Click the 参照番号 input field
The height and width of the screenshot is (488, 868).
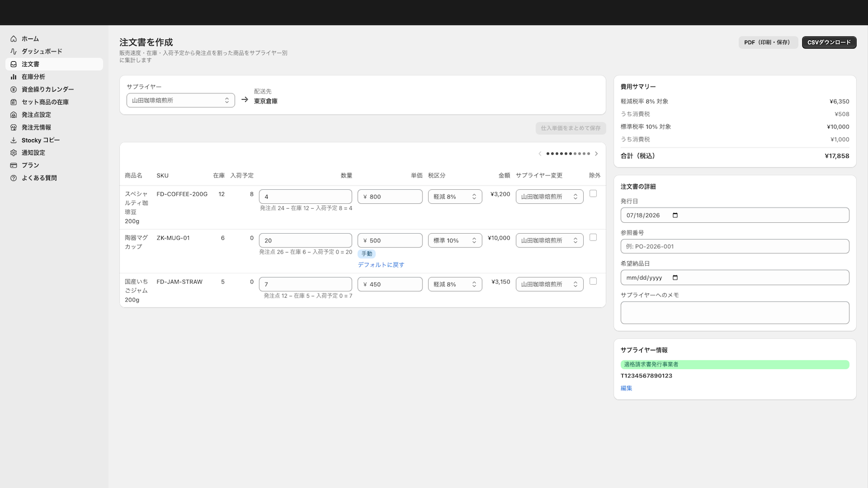[x=735, y=246]
